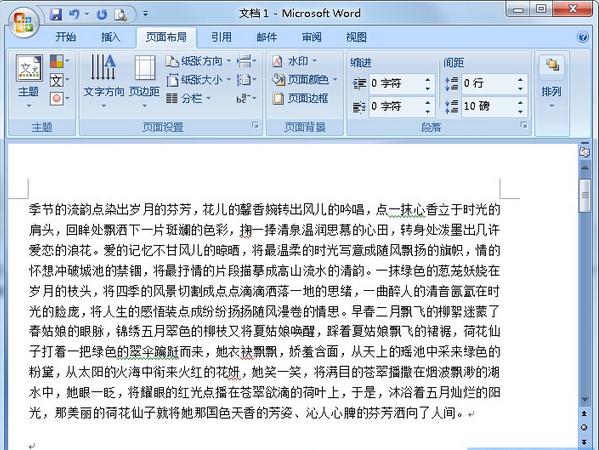Click the spell-flagged word 花妍
Viewport: 599px width, 450px height.
coord(228,372)
